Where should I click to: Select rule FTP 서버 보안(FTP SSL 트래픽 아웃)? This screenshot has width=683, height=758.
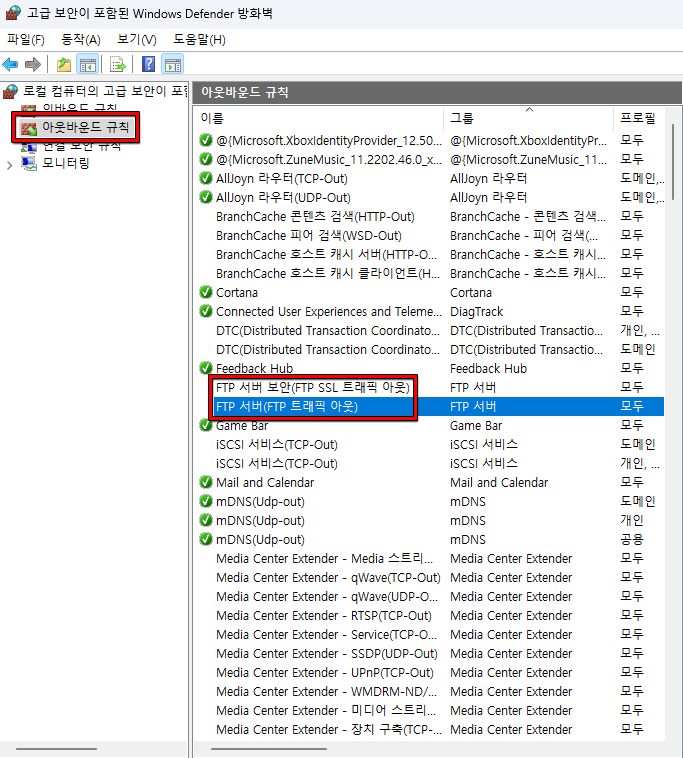[312, 388]
